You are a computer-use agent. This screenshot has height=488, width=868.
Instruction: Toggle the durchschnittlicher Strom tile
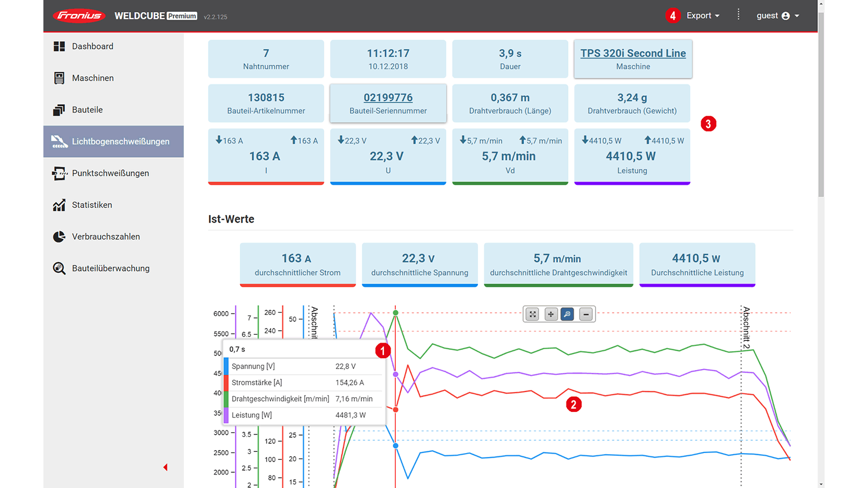[298, 264]
